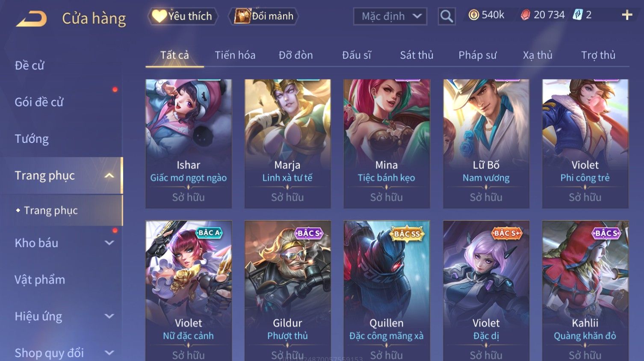Select the Tiến hóa tab
Viewport: 644px width, 361px height.
coord(235,55)
